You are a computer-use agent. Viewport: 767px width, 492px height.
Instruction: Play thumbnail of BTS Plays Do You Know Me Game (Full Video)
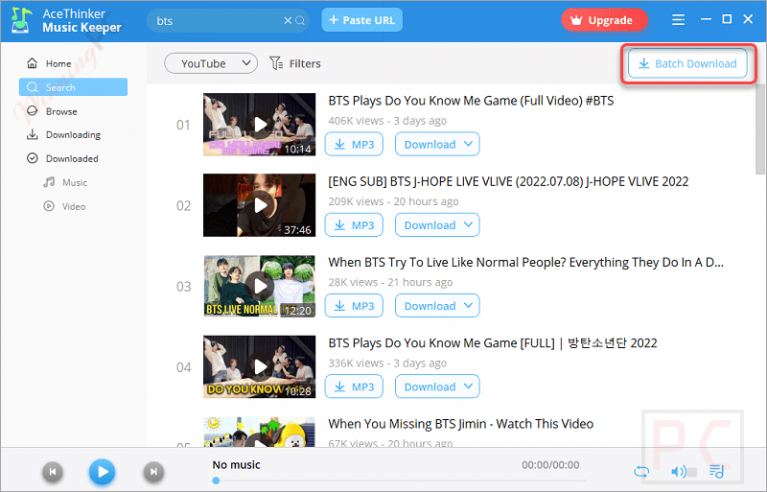[x=260, y=124]
